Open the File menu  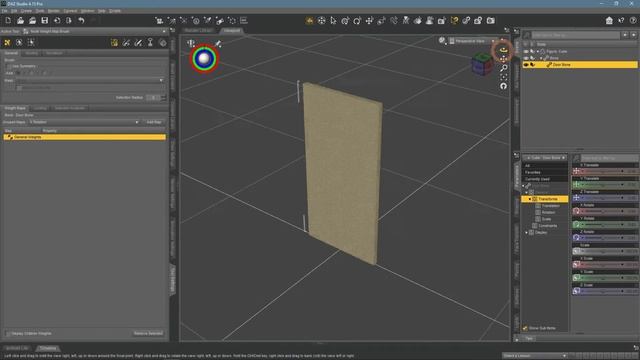pos(4,11)
